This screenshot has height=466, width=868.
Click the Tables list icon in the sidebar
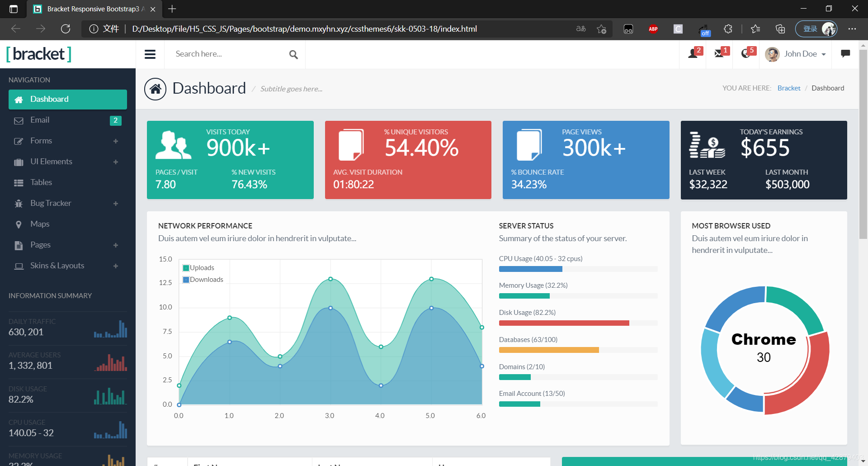coord(19,183)
